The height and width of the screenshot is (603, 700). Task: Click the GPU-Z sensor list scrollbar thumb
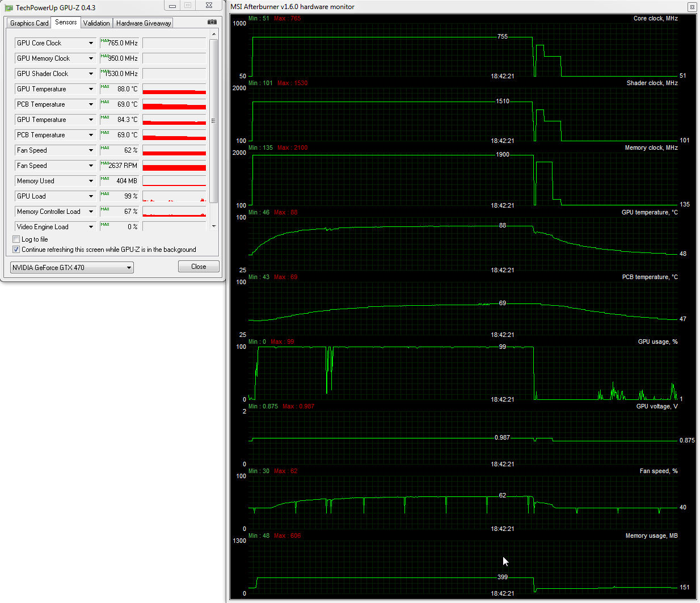[214, 121]
